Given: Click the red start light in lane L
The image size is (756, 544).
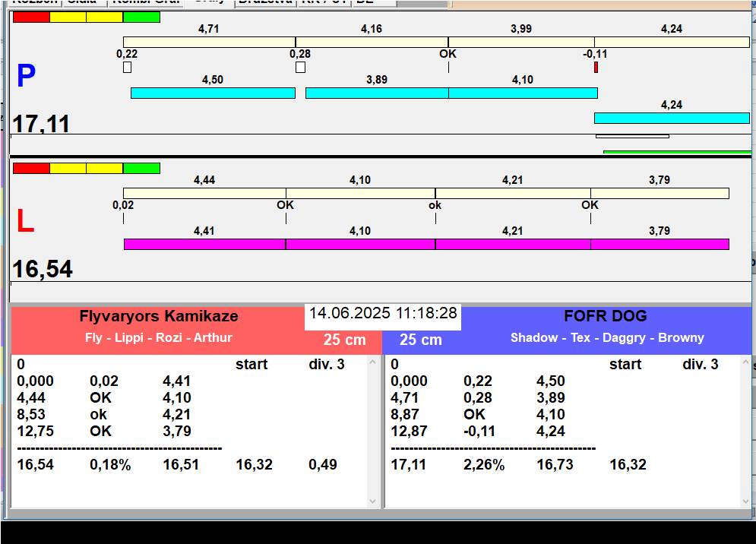Looking at the screenshot, I should coord(31,168).
